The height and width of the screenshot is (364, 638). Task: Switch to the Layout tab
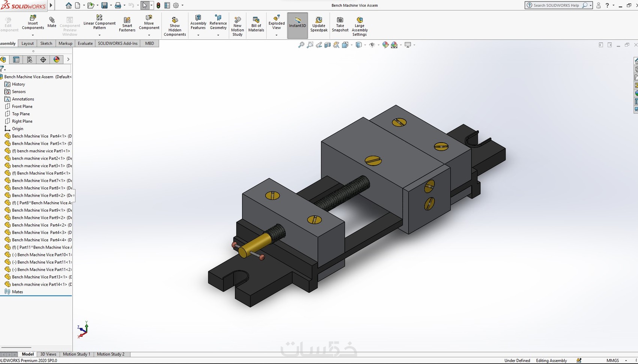coord(27,44)
